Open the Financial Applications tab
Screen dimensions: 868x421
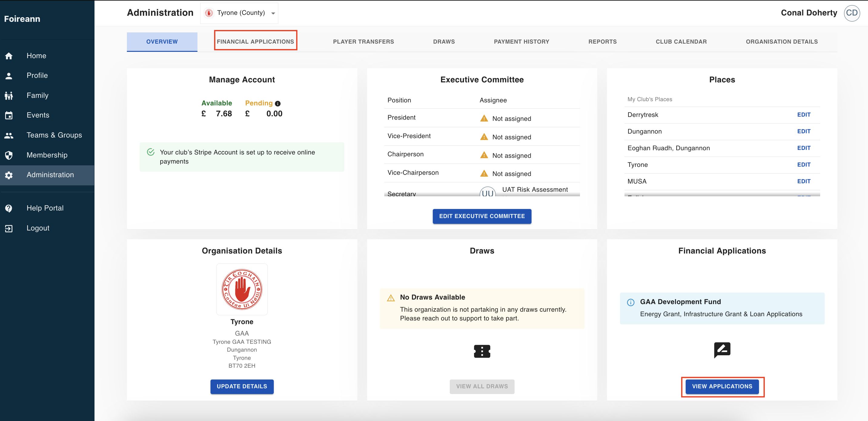pos(255,42)
